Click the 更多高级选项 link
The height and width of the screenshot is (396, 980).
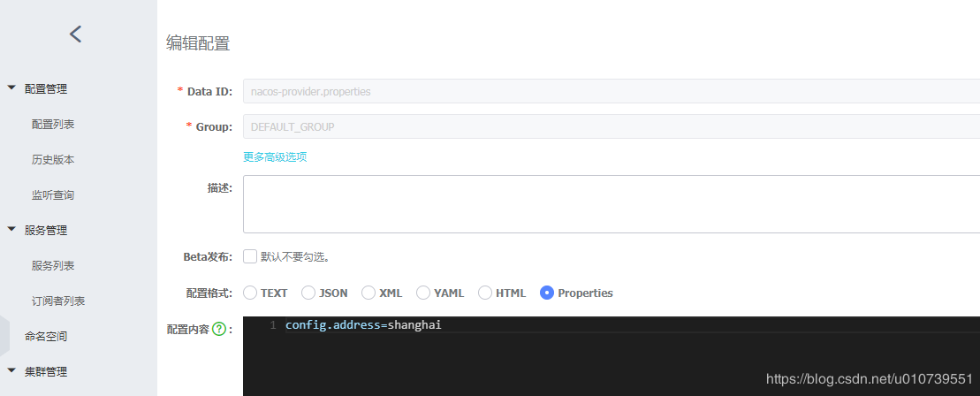click(x=275, y=156)
